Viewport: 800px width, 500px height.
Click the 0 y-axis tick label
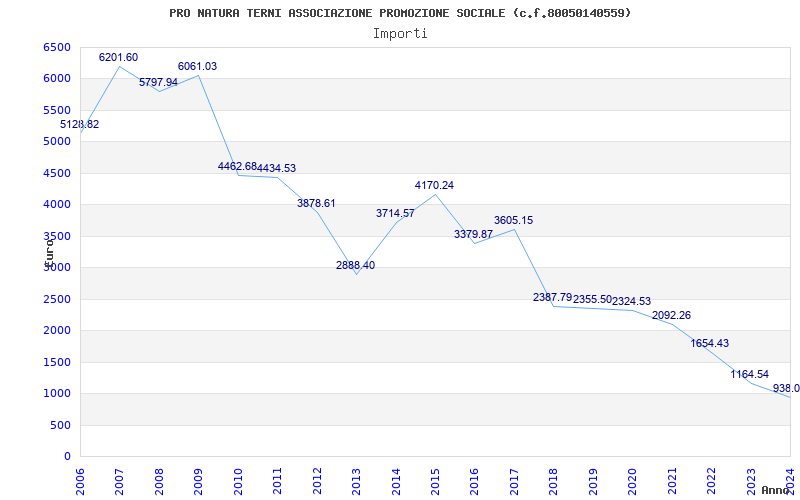click(x=67, y=457)
